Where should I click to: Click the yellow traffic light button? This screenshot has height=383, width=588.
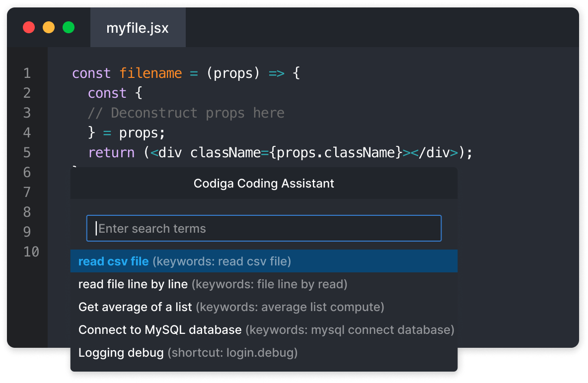coord(49,27)
